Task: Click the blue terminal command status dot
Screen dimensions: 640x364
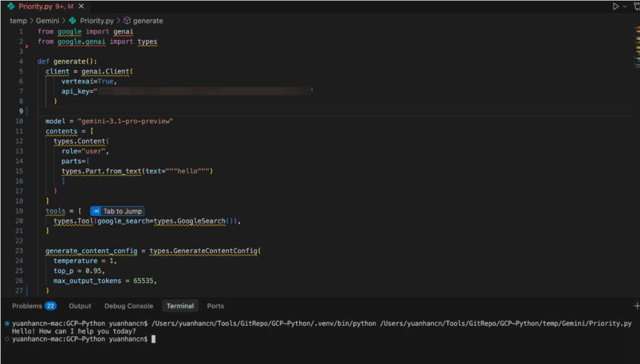Action: click(x=7, y=324)
